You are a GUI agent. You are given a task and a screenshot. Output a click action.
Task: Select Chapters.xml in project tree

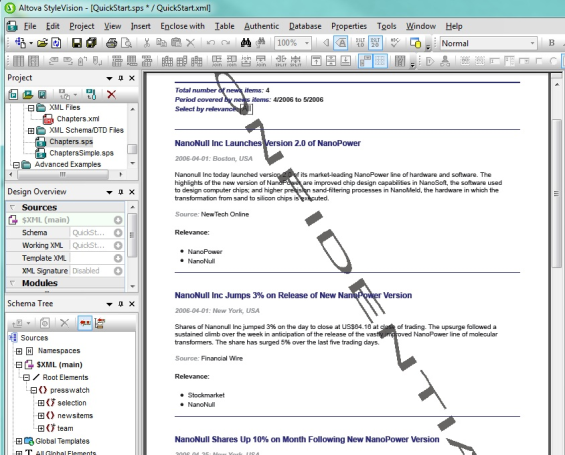click(78, 119)
